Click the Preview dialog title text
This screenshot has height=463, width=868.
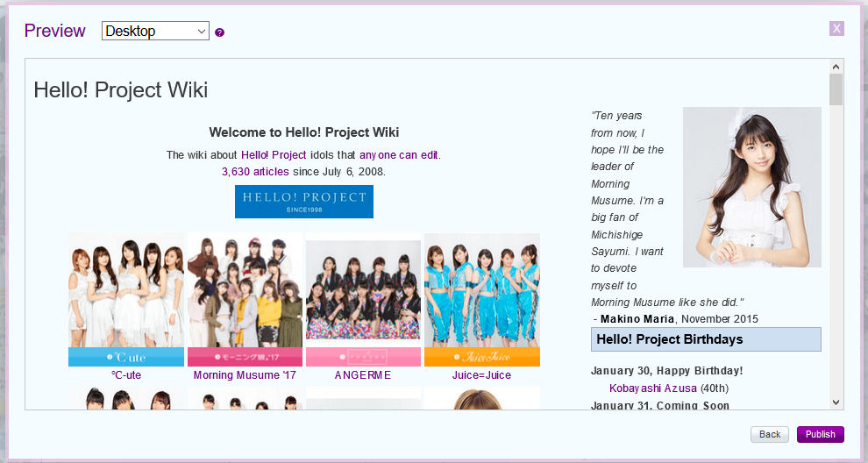55,31
